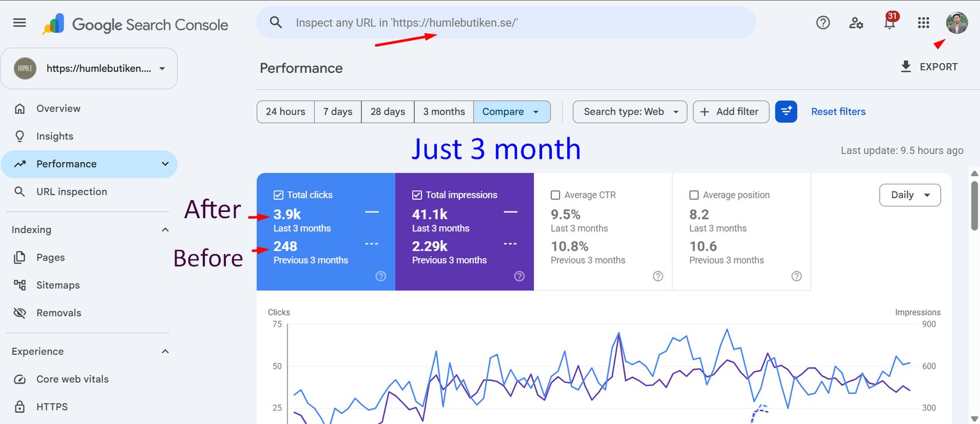This screenshot has width=980, height=424.
Task: Open the Daily granularity dropdown
Action: pyautogui.click(x=910, y=195)
